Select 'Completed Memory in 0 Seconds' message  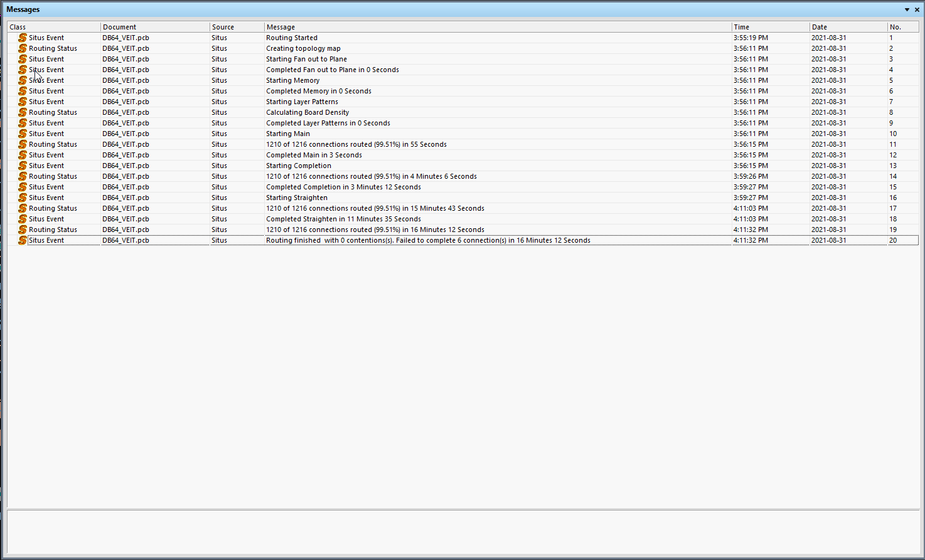click(x=319, y=91)
